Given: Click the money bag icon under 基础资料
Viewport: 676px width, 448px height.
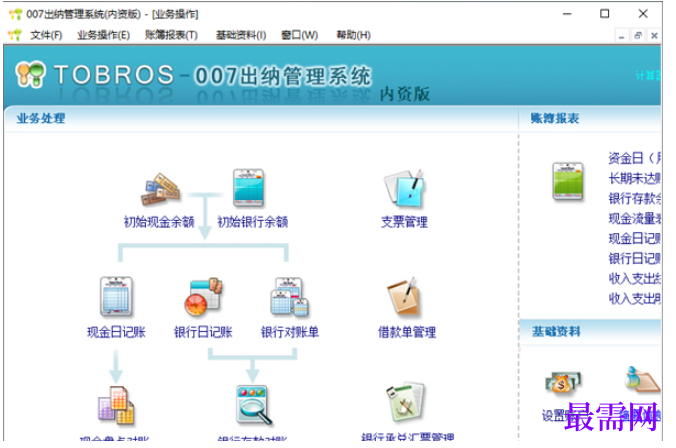Looking at the screenshot, I should [563, 382].
